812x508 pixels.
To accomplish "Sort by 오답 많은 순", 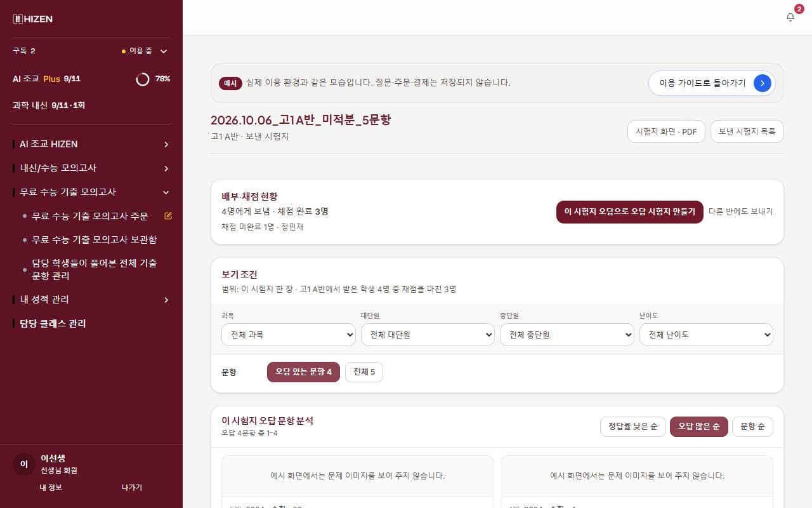I will coord(698,427).
